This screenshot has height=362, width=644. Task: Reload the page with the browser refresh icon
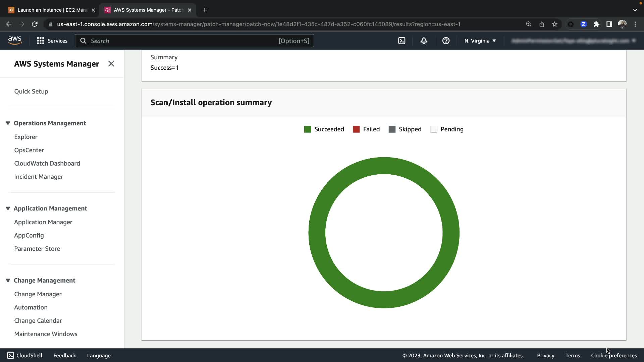(35, 24)
